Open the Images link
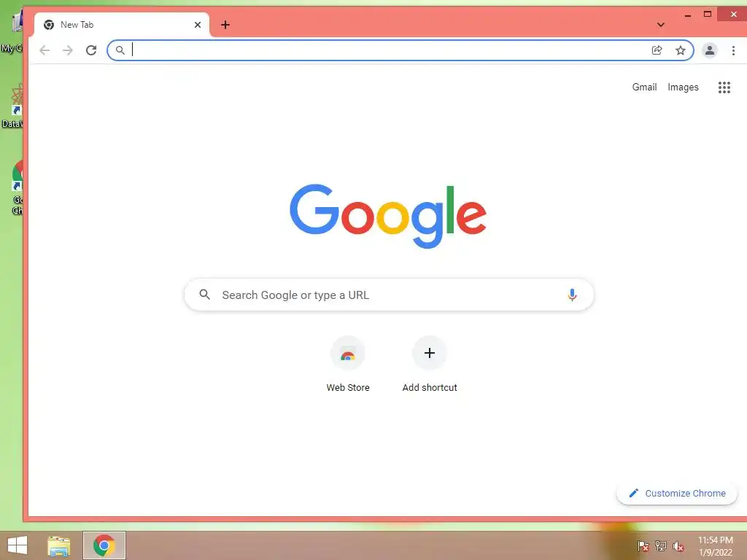Viewport: 747px width, 560px height. 683,87
